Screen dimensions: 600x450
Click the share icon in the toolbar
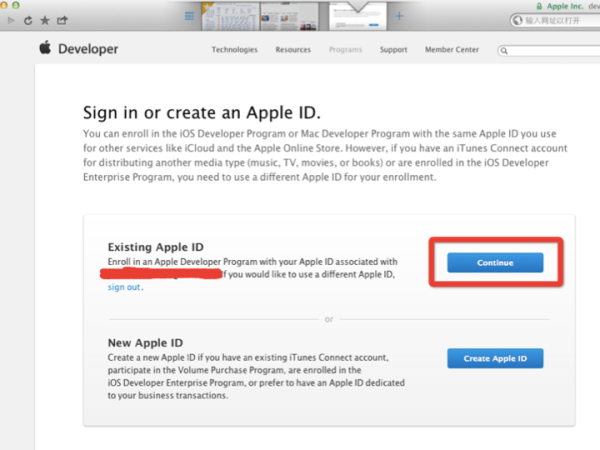(62, 20)
